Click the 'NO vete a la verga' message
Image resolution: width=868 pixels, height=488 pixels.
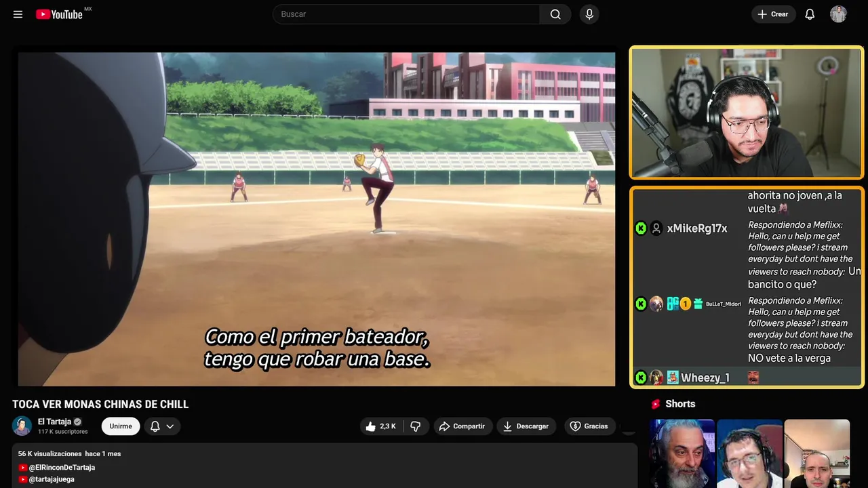(789, 358)
